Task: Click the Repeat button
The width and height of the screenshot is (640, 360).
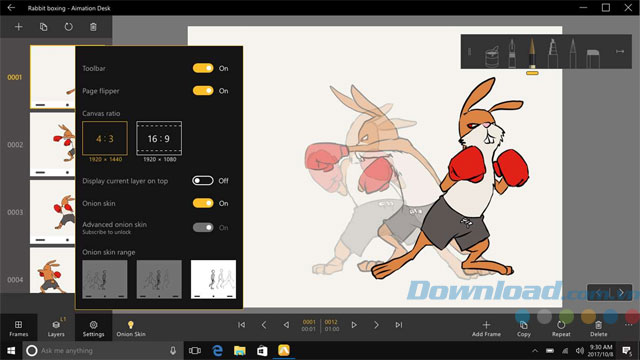Action: point(561,328)
